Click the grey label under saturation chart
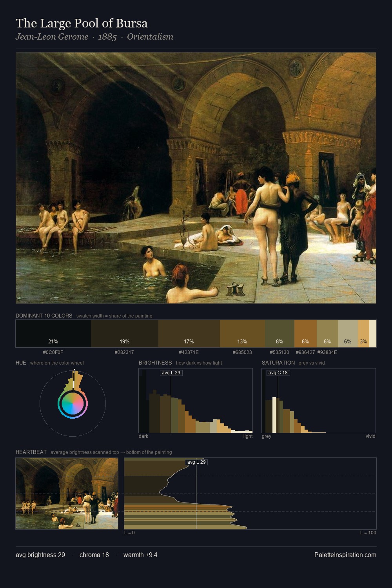392x588 pixels. pyautogui.click(x=267, y=436)
